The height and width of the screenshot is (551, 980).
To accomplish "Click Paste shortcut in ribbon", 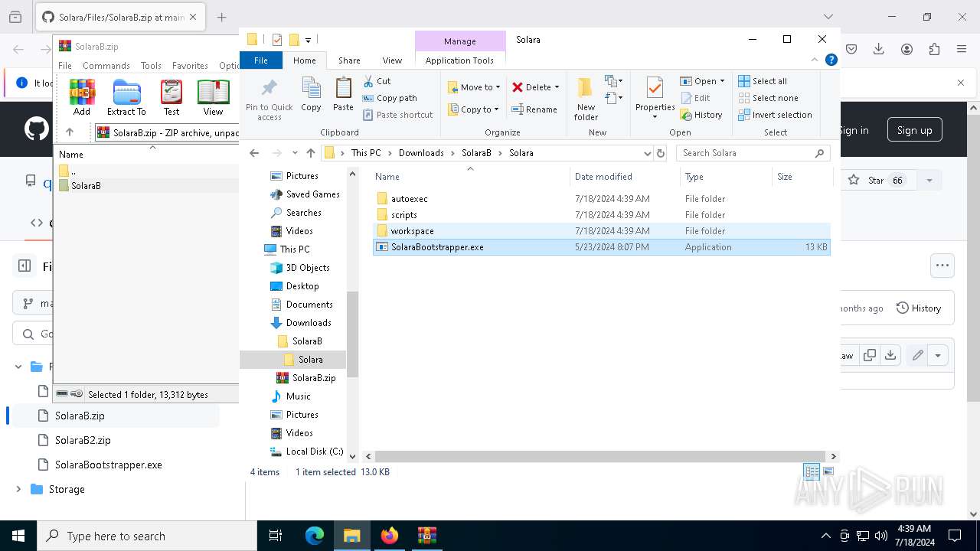I will (397, 115).
